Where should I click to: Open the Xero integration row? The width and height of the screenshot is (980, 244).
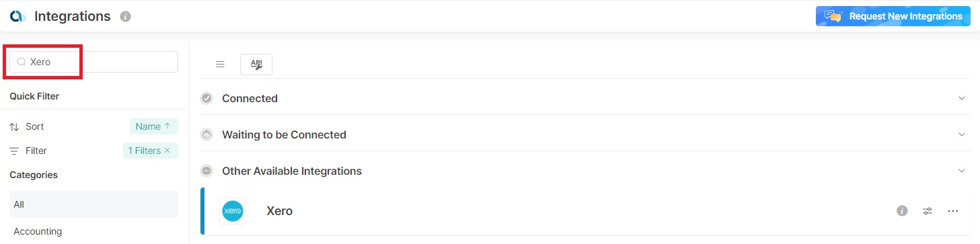[x=586, y=211]
